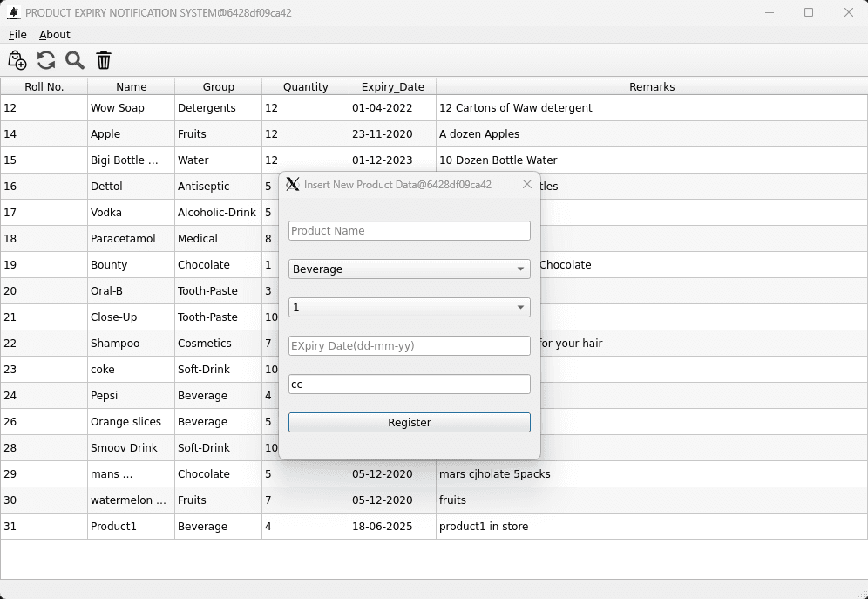868x599 pixels.
Task: Open the File menu
Action: pos(17,34)
